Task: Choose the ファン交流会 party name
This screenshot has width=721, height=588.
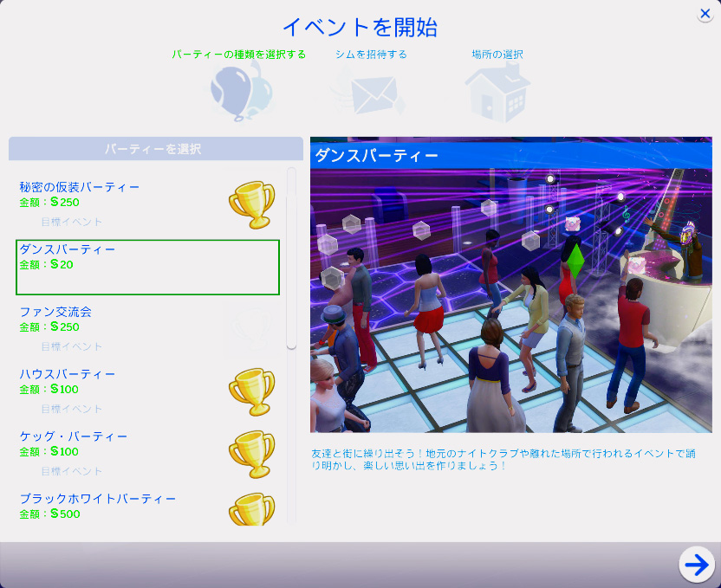Action: 55,312
